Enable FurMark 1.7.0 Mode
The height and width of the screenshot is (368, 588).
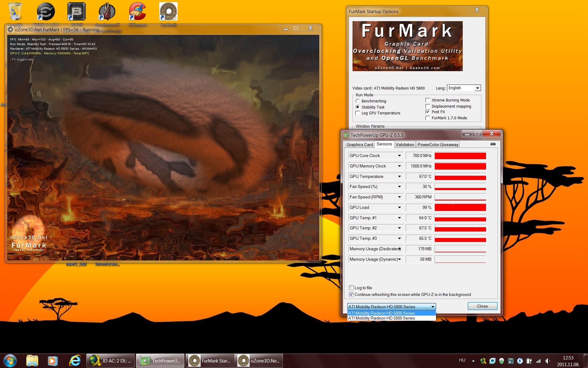[x=446, y=118]
